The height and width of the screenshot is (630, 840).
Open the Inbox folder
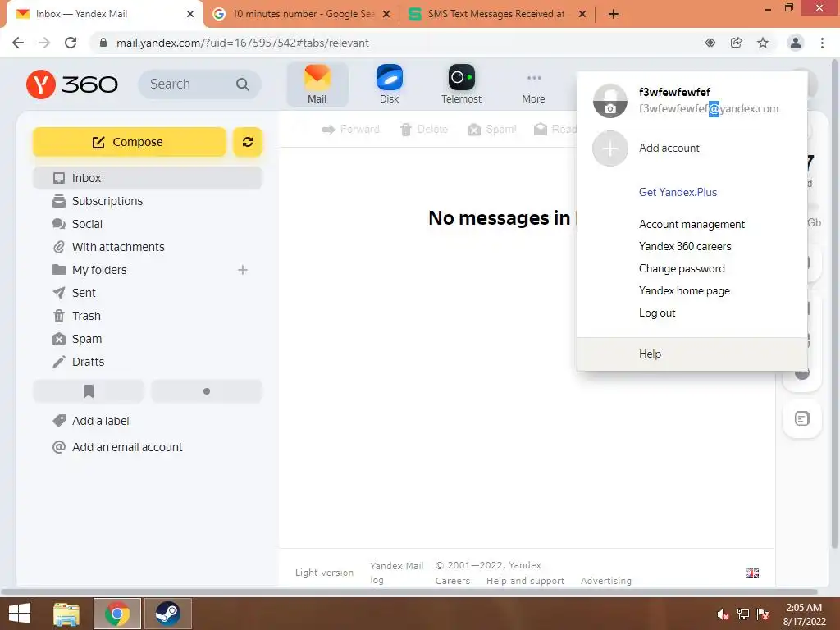[x=148, y=178]
